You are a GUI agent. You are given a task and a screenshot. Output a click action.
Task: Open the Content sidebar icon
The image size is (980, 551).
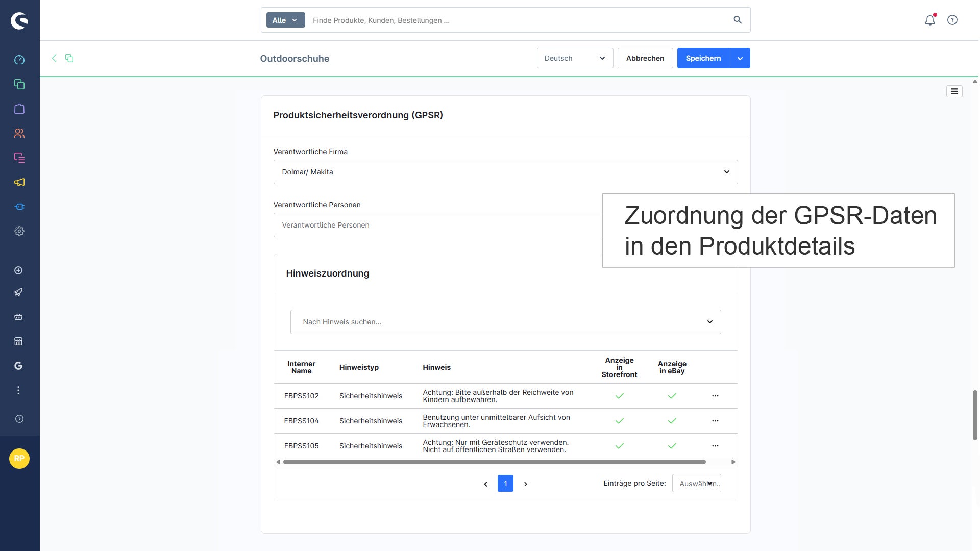[x=19, y=158]
